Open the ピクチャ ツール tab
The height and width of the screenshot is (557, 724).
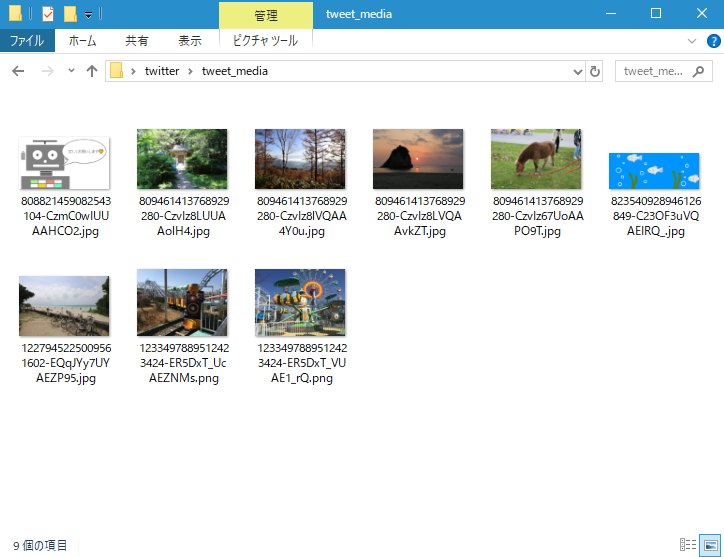tap(265, 41)
